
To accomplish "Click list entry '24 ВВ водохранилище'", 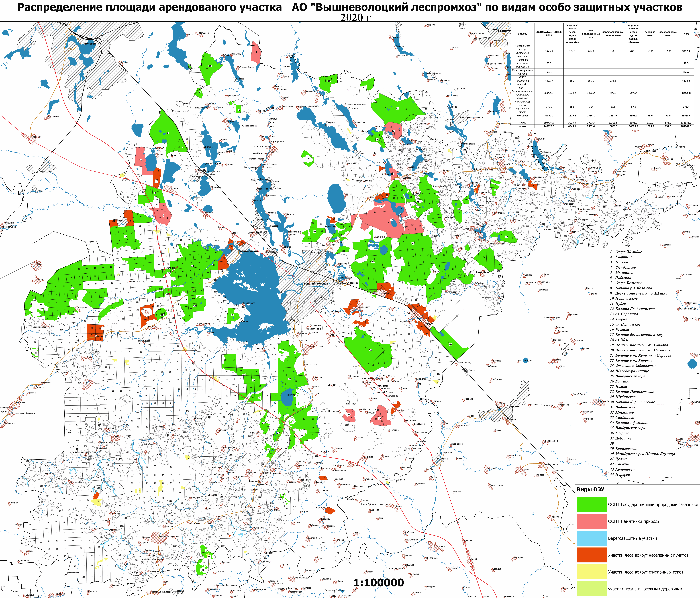I will [x=629, y=371].
